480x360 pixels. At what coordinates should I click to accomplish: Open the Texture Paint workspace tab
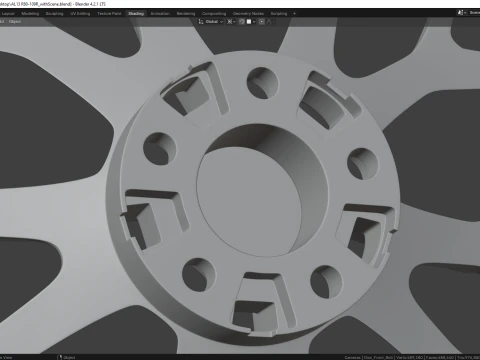pyautogui.click(x=109, y=14)
